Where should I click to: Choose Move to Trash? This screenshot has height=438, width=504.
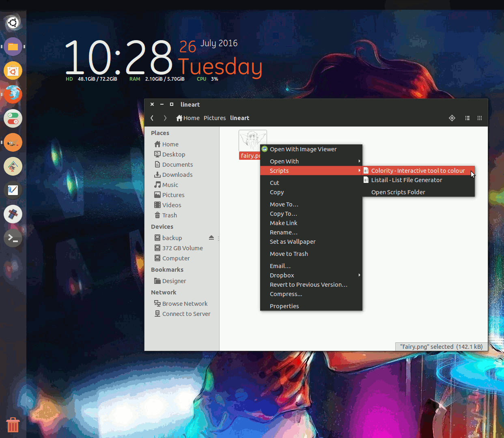(x=311, y=254)
